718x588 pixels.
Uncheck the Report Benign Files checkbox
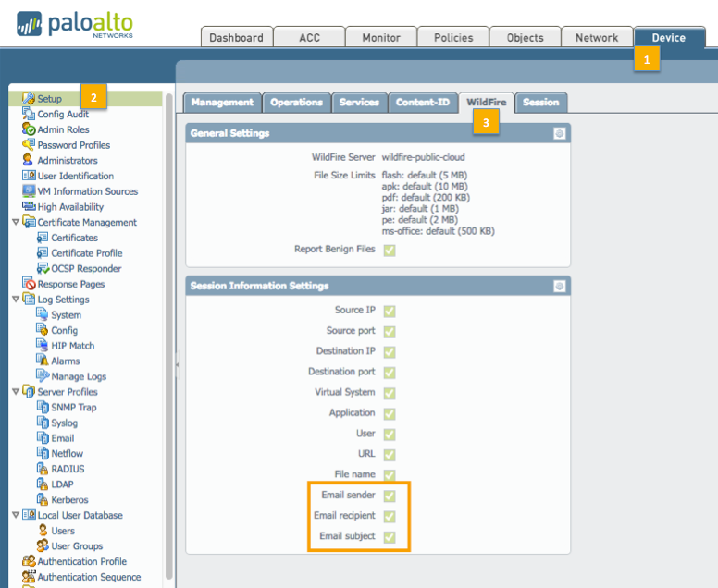pos(390,251)
